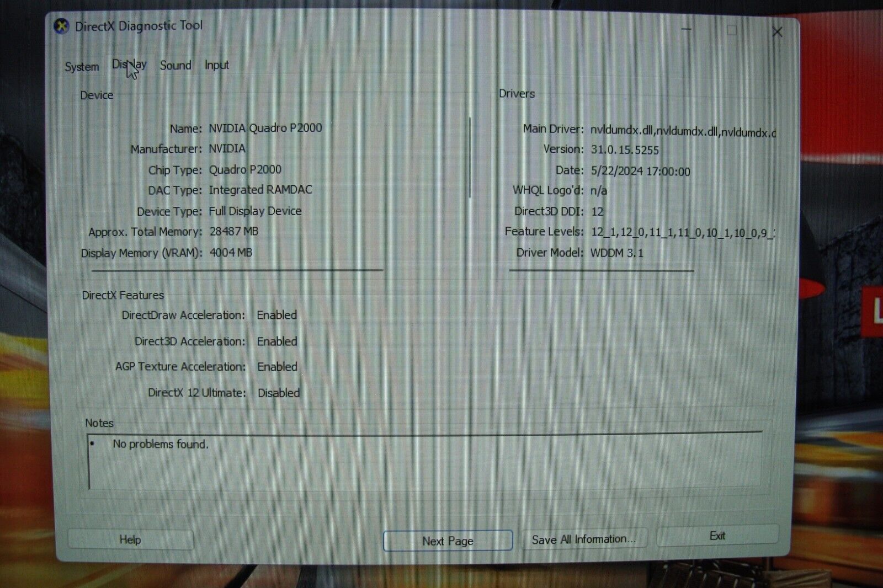Click the 'Notes' group label

coord(99,423)
